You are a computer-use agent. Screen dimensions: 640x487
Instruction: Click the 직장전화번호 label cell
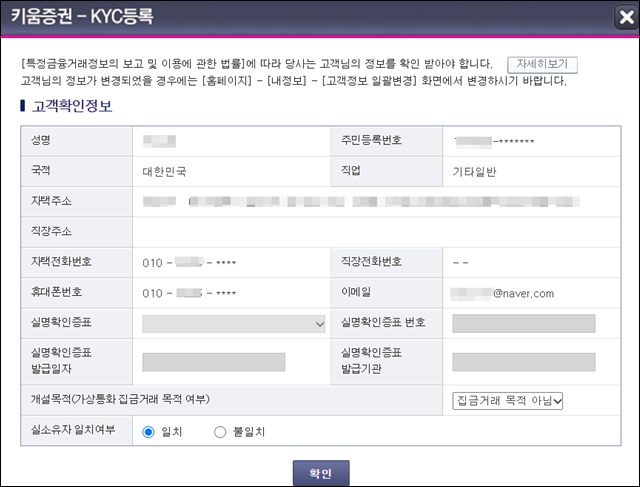tap(387, 262)
